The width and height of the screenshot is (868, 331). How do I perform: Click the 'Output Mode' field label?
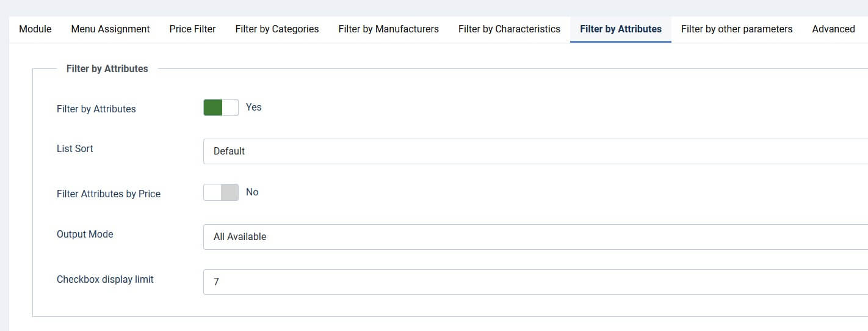click(x=85, y=234)
